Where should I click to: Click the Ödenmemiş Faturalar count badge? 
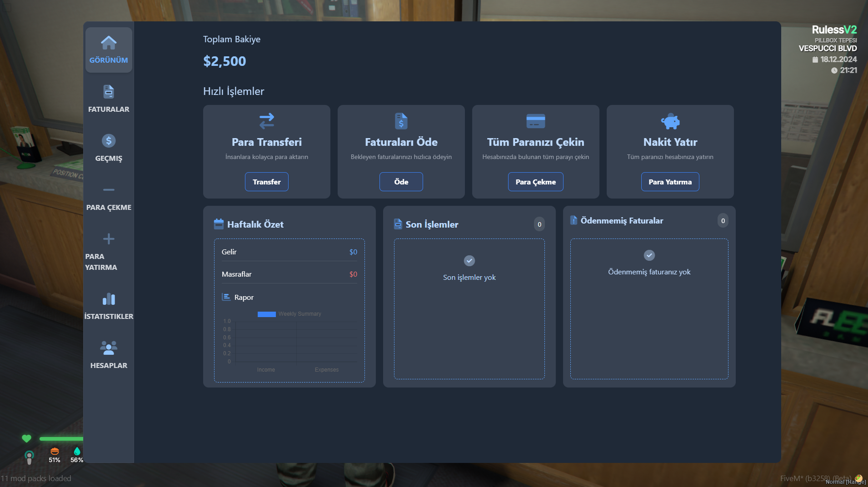[723, 220]
